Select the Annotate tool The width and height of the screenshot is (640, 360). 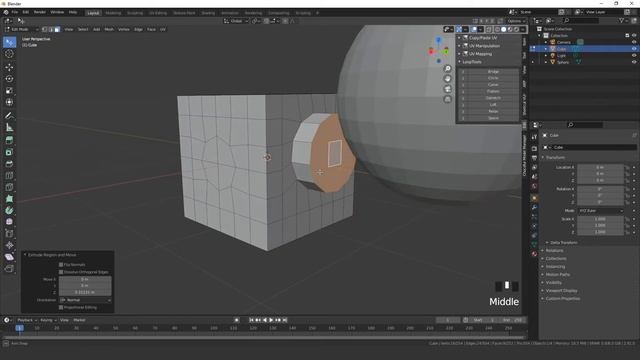point(9,116)
